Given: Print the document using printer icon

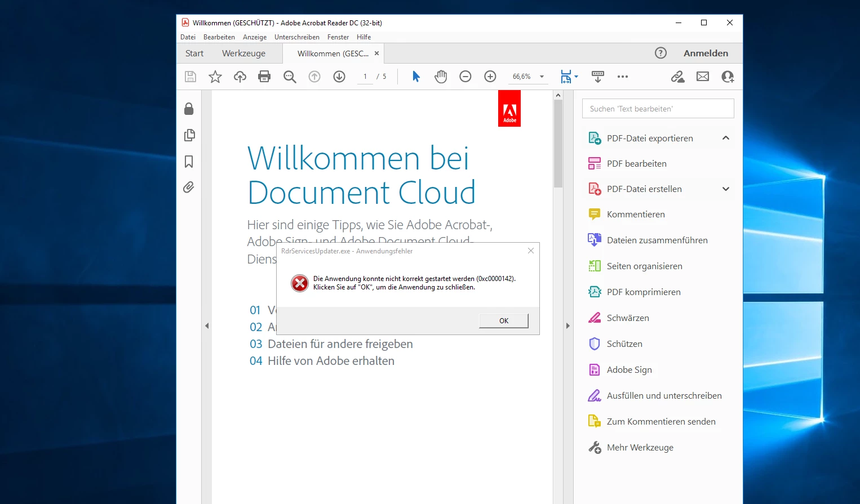Looking at the screenshot, I should [264, 77].
